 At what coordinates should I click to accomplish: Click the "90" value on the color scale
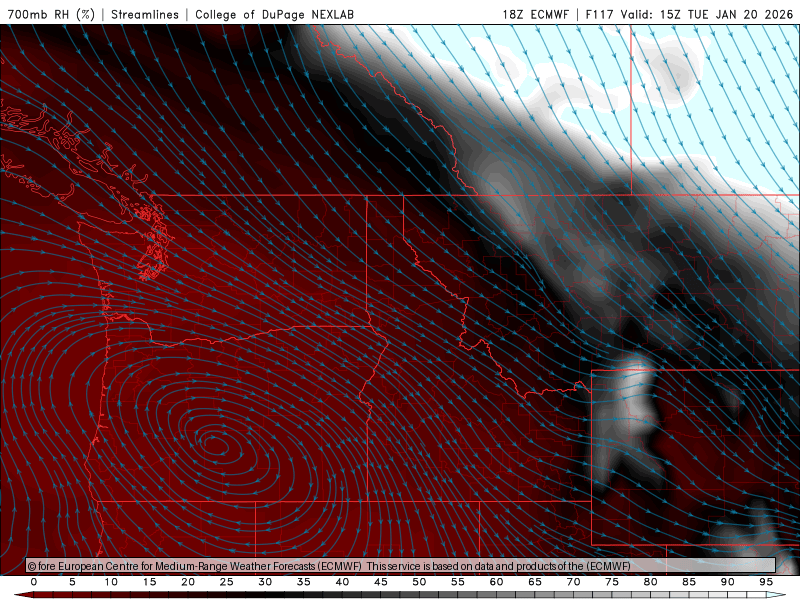point(728,582)
